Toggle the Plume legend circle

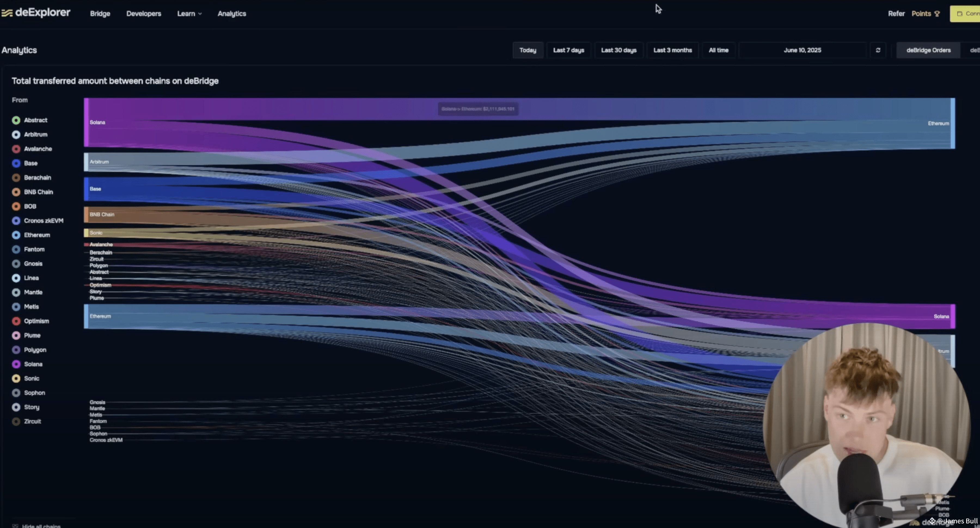[x=16, y=336]
